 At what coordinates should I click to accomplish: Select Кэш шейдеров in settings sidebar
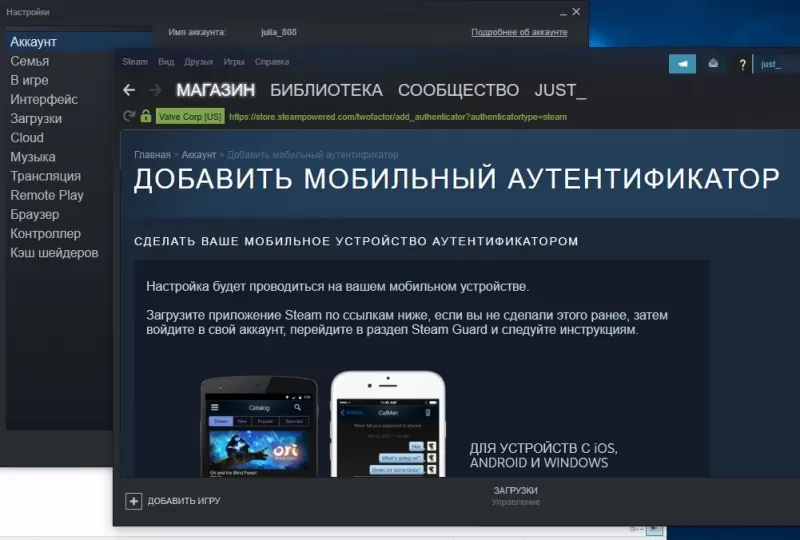[x=54, y=253]
